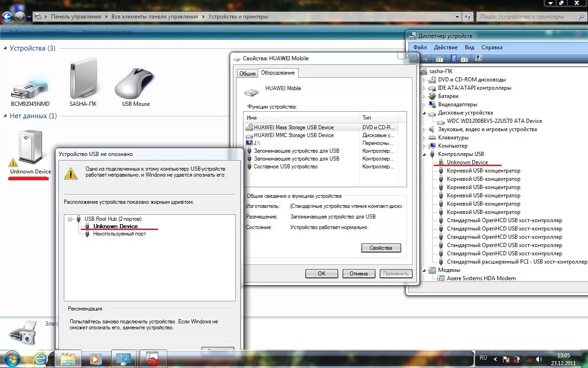The width and height of the screenshot is (588, 368).
Task: Expand Компьютер node in Device Manager
Action: (424, 146)
